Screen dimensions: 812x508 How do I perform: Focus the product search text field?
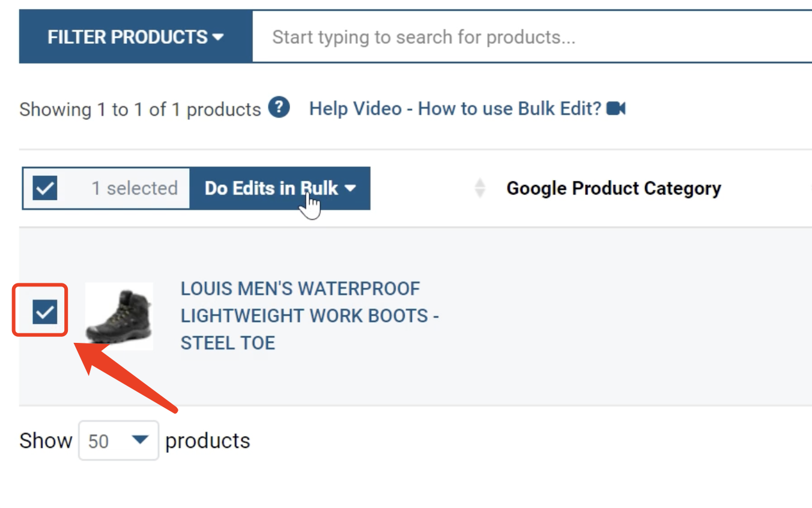click(x=529, y=37)
